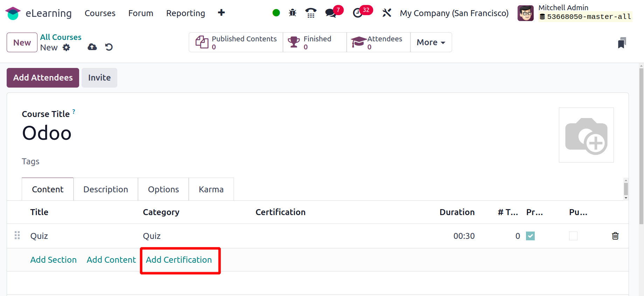The height and width of the screenshot is (296, 644).
Task: Switch to the Content tab
Action: point(48,189)
